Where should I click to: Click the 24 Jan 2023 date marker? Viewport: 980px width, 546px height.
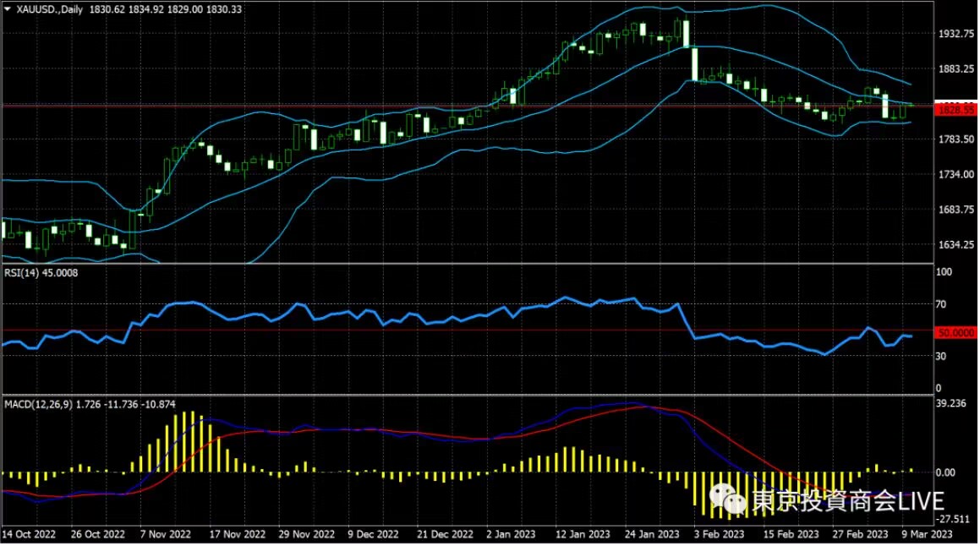click(652, 534)
